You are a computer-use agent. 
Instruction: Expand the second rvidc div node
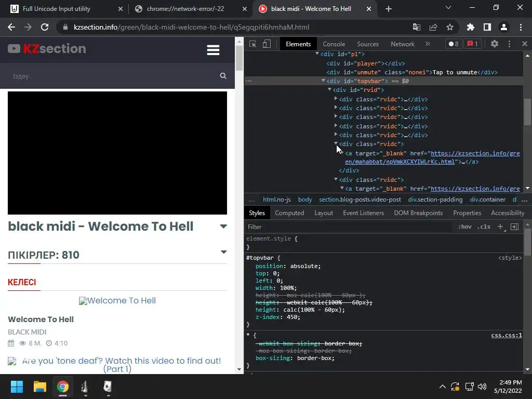336,108
